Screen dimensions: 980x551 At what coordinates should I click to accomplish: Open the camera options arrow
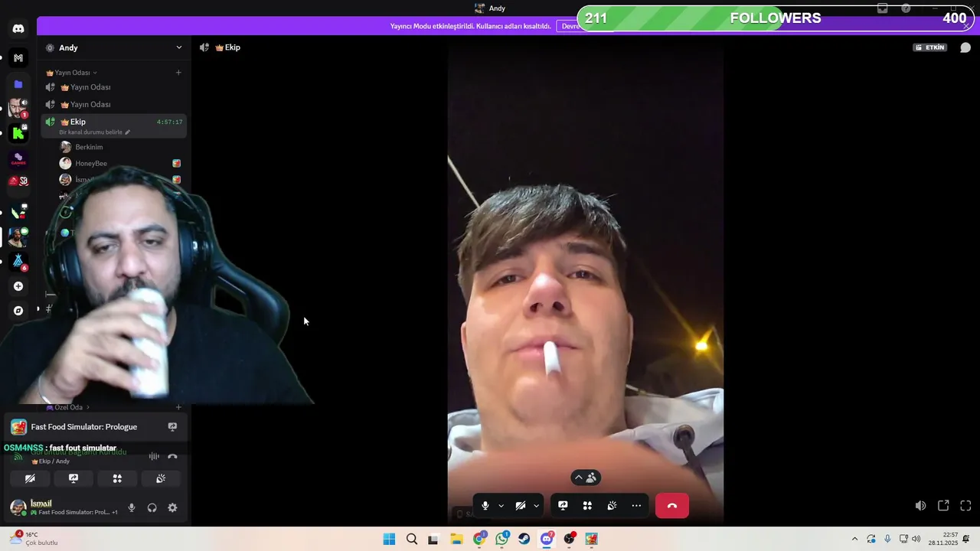click(x=536, y=506)
